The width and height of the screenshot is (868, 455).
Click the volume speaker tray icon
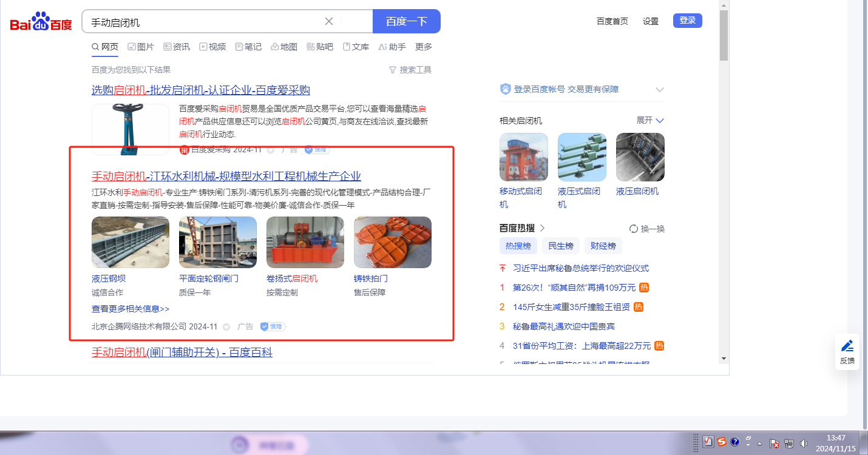(x=804, y=443)
